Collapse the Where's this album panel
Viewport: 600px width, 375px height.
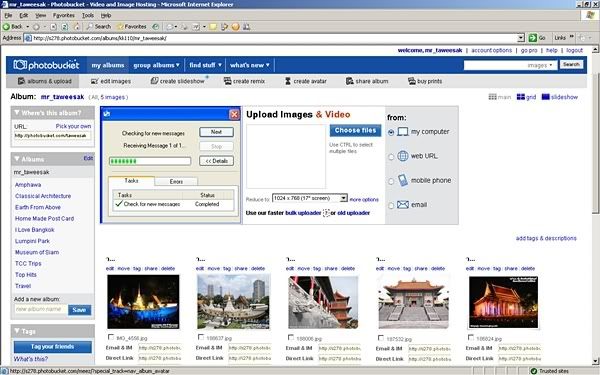tap(17, 113)
